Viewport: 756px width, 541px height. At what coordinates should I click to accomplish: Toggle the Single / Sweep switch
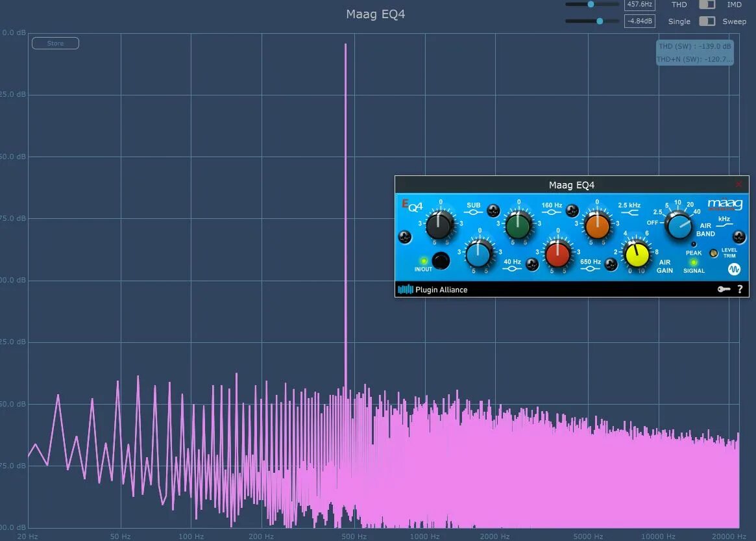click(x=707, y=21)
